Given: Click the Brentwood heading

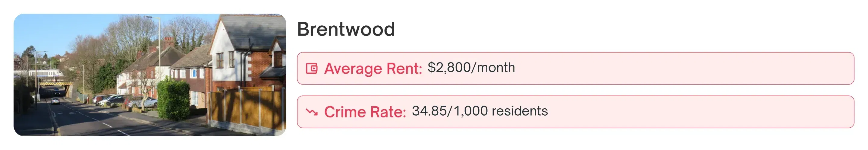Looking at the screenshot, I should 346,29.
